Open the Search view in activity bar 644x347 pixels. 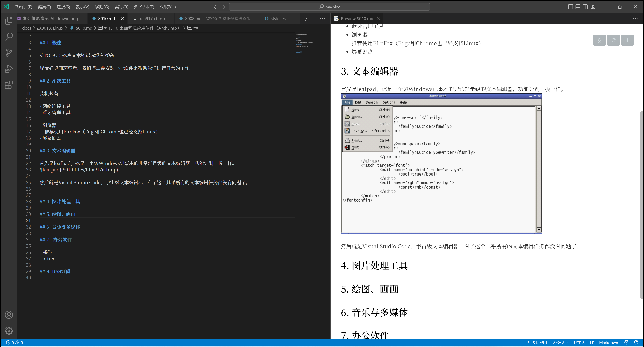(9, 36)
